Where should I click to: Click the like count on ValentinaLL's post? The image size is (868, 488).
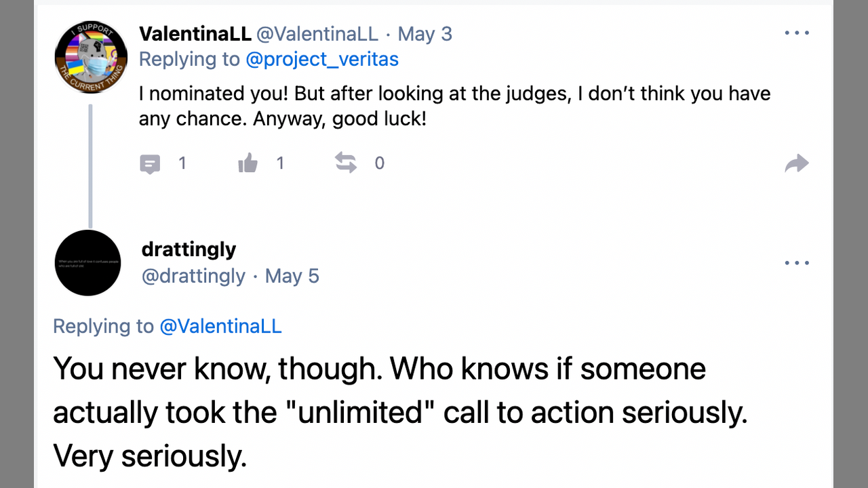(x=280, y=163)
